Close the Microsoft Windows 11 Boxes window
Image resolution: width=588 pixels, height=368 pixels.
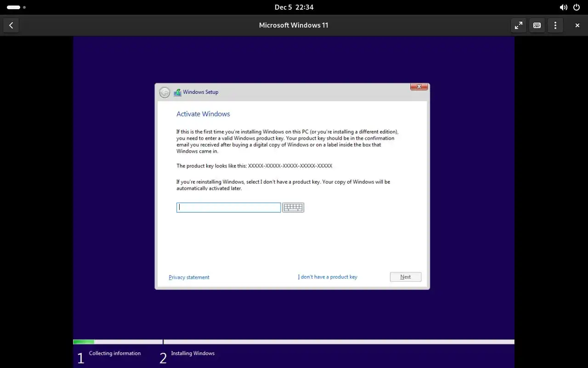[x=577, y=25]
